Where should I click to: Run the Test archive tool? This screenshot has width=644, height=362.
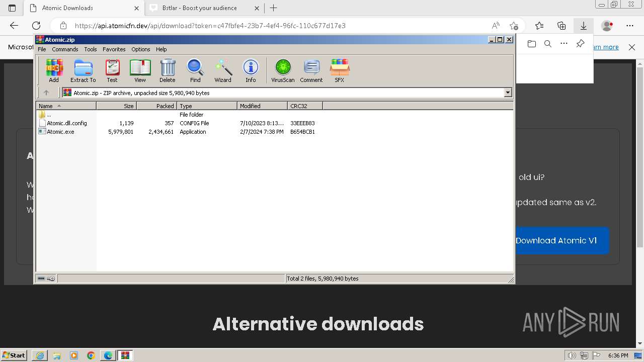(112, 70)
